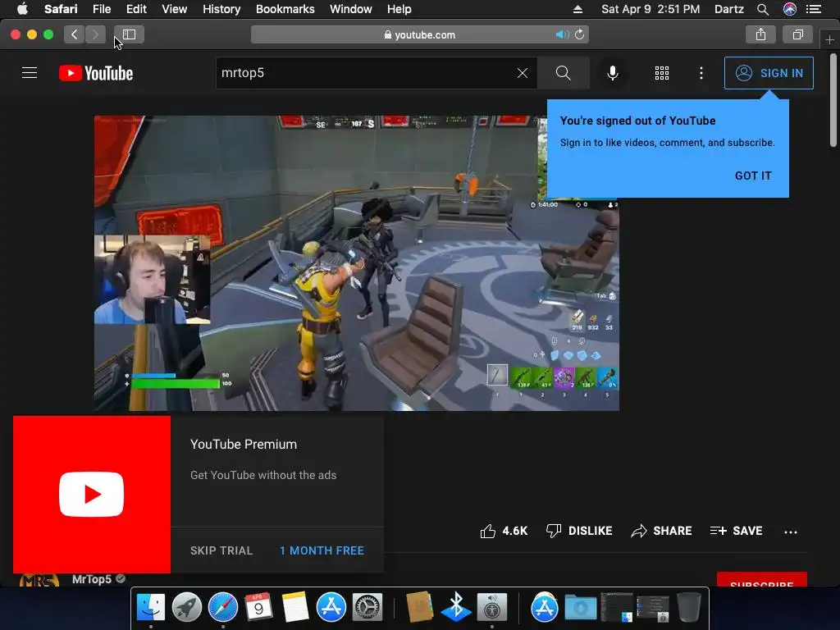Open Launchpad rocket in the Dock
Viewport: 840px width, 630px height.
(x=187, y=607)
